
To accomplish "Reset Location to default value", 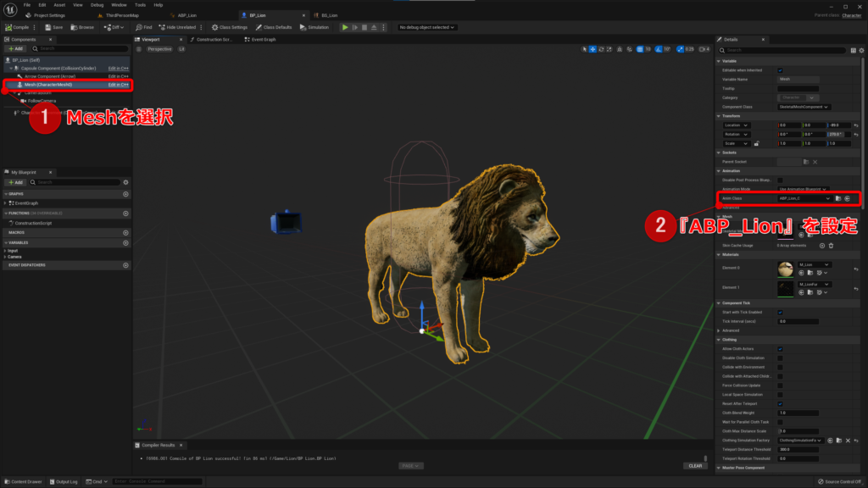I will [x=856, y=125].
